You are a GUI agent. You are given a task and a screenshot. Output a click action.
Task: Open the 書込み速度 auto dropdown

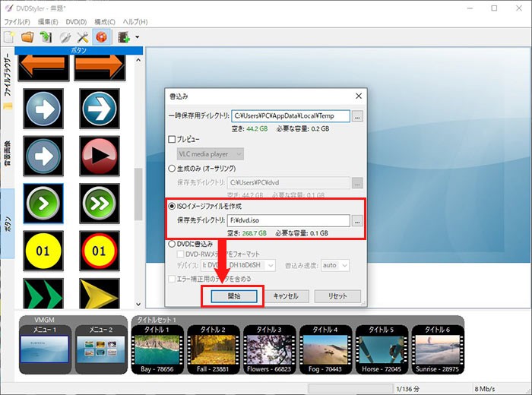(335, 265)
